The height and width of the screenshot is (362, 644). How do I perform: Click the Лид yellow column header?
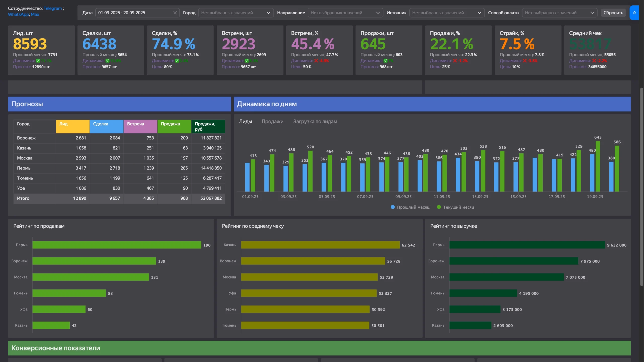point(73,126)
